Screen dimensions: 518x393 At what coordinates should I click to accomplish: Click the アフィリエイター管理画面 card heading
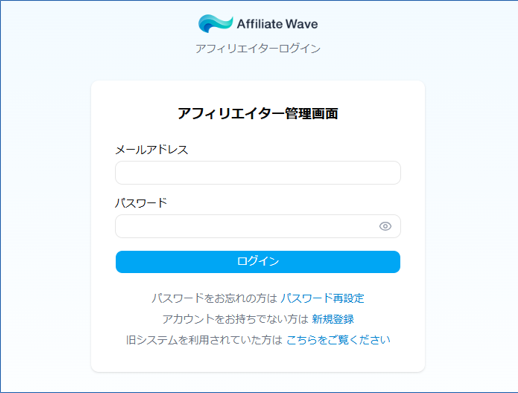[258, 113]
